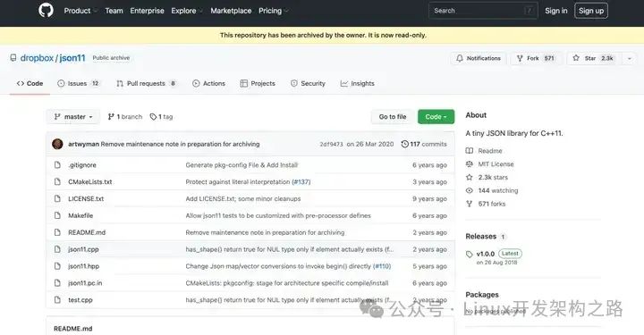Viewport: 644px width, 335px height.
Task: Expand the Pricing menu in header
Action: 273,11
